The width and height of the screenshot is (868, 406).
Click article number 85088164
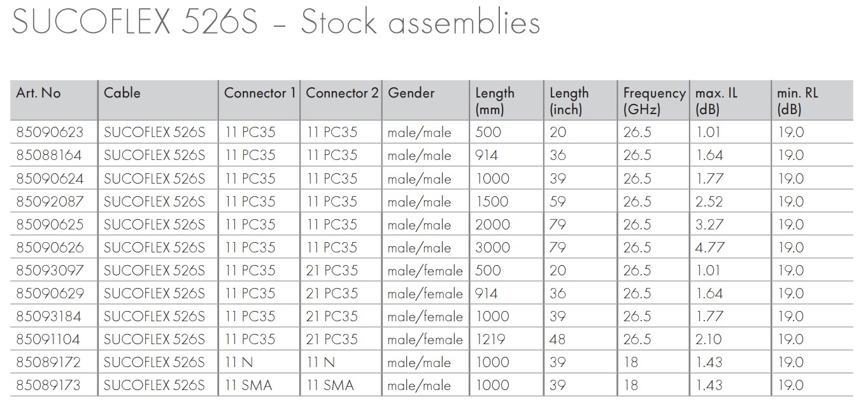(50, 156)
